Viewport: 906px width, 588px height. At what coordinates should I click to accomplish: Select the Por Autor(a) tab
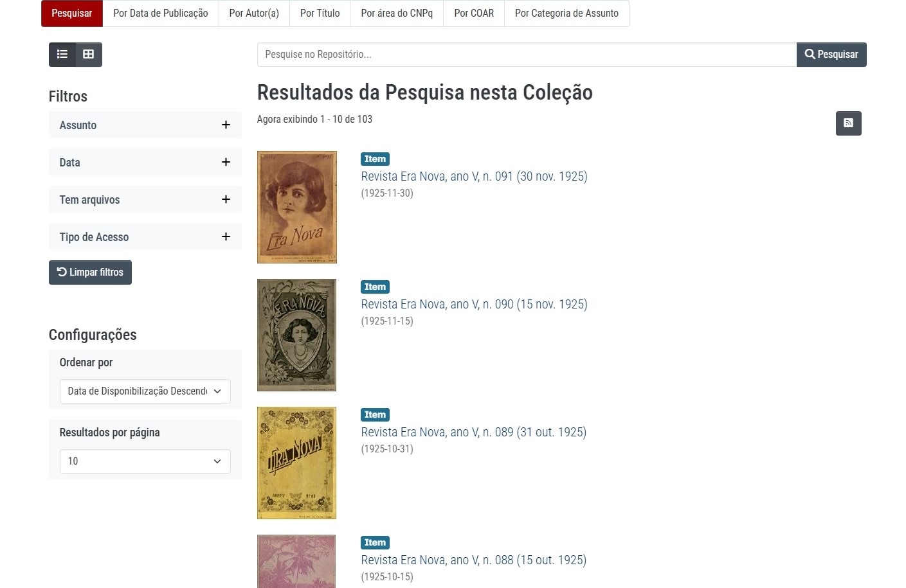[254, 13]
